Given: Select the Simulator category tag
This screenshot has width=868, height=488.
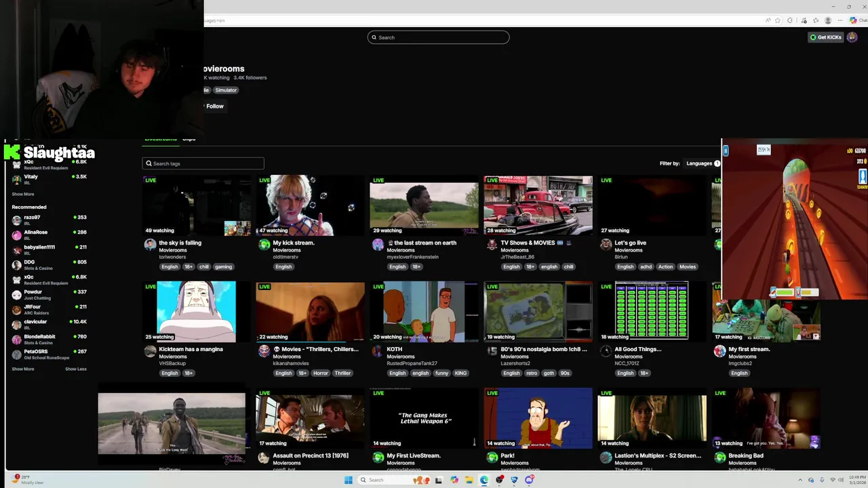Looking at the screenshot, I should [226, 90].
